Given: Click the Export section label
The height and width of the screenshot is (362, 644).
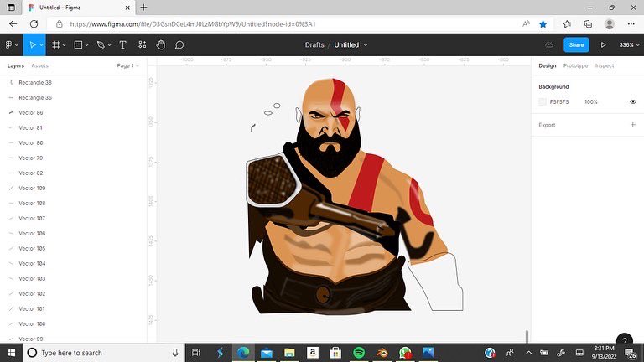Looking at the screenshot, I should (547, 125).
